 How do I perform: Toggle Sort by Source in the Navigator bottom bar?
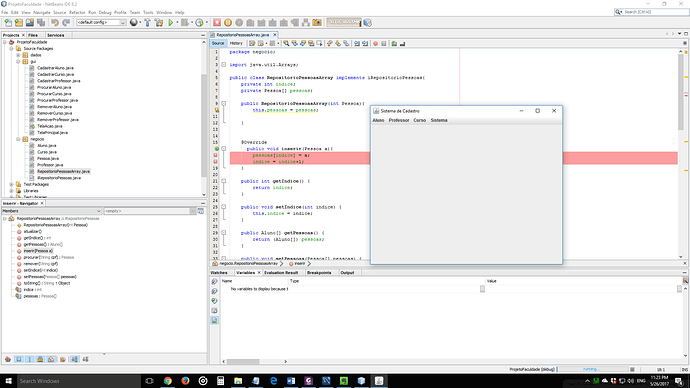(x=85, y=359)
